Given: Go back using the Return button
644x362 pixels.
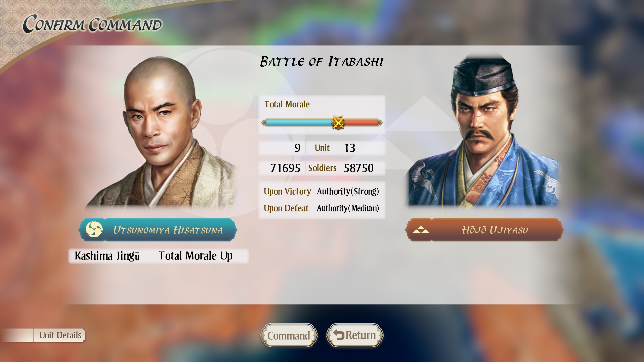Looking at the screenshot, I should click(355, 335).
